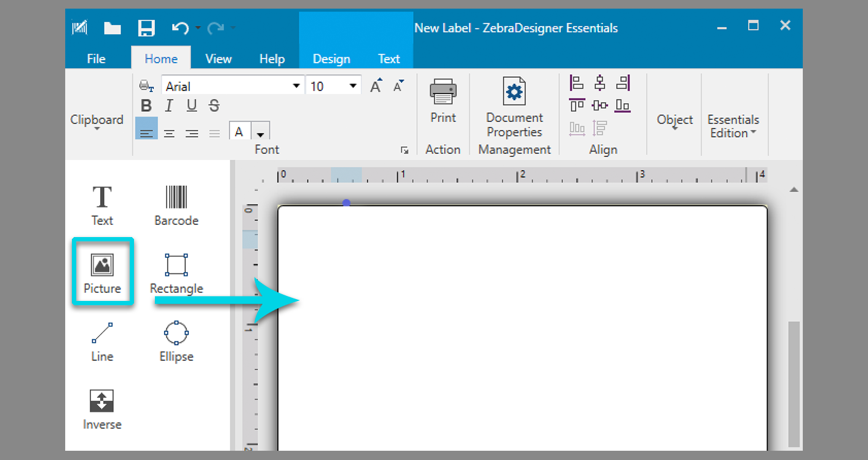The width and height of the screenshot is (868, 460).
Task: Enable underline formatting
Action: point(191,105)
